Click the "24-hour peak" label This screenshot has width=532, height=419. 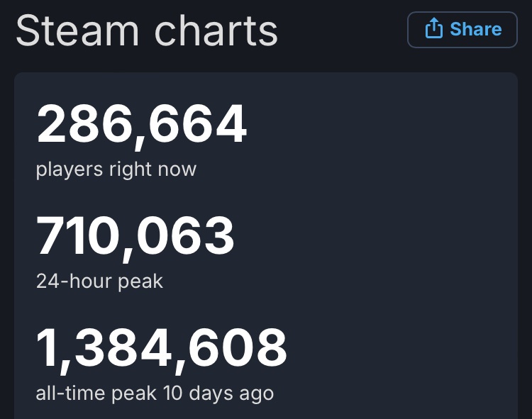[99, 281]
